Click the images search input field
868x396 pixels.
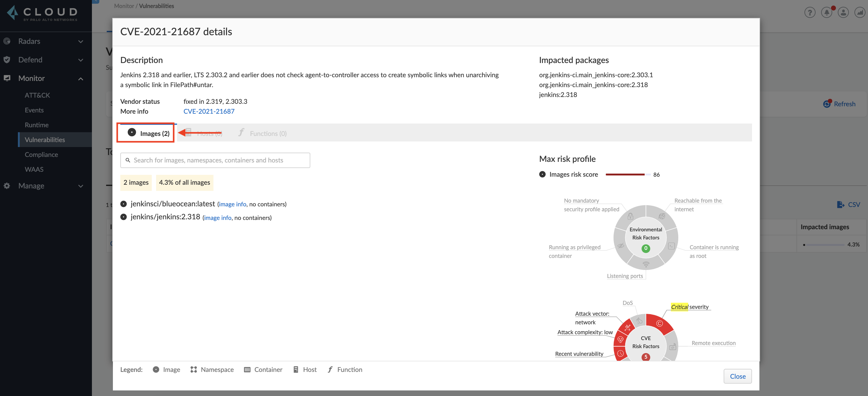pyautogui.click(x=215, y=160)
